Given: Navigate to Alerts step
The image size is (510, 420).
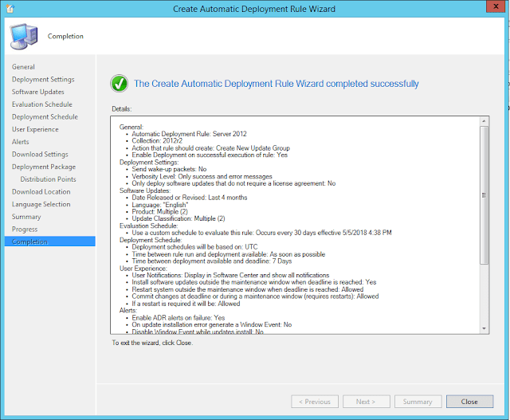Looking at the screenshot, I should coord(21,142).
